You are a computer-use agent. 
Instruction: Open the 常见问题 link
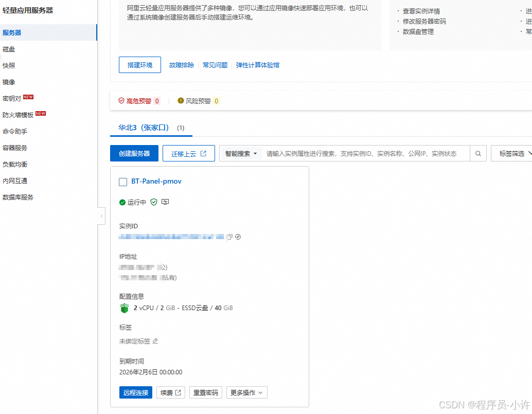[215, 65]
